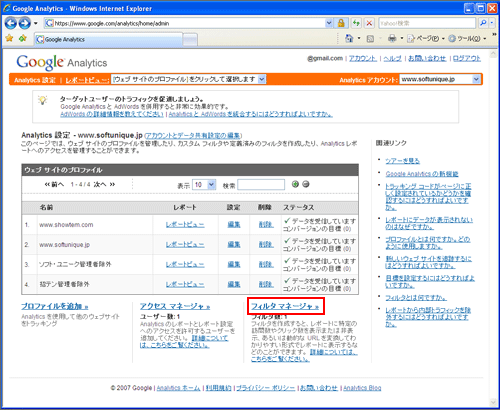Open AdWords details link in tip box
Image resolution: width=500 pixels, height=410 pixels.
click(112, 114)
